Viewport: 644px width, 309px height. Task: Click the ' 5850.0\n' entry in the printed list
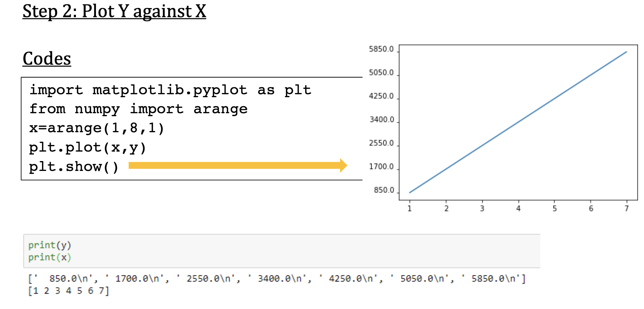491,279
